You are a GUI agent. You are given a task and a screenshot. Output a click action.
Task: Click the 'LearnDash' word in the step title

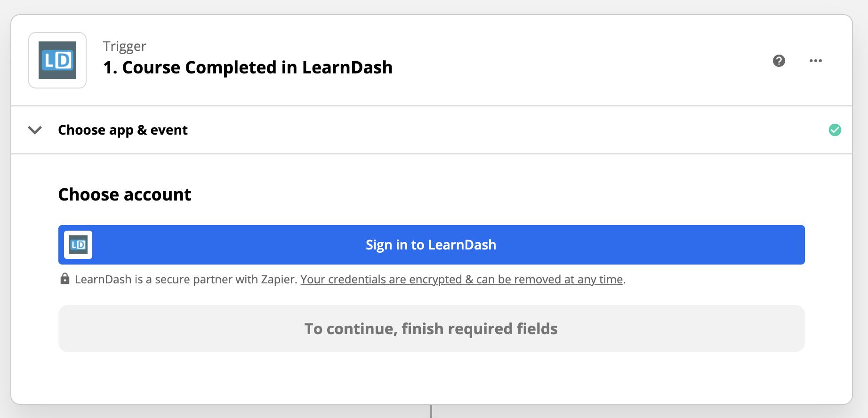point(347,68)
